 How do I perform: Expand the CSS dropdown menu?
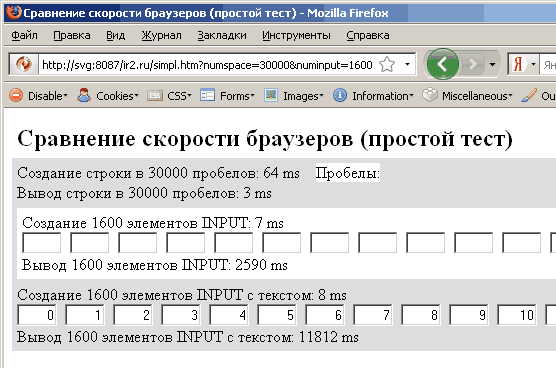(189, 96)
